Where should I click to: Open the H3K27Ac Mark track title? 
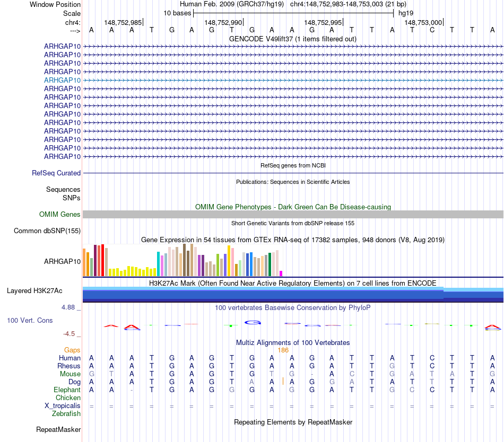pyautogui.click(x=293, y=283)
